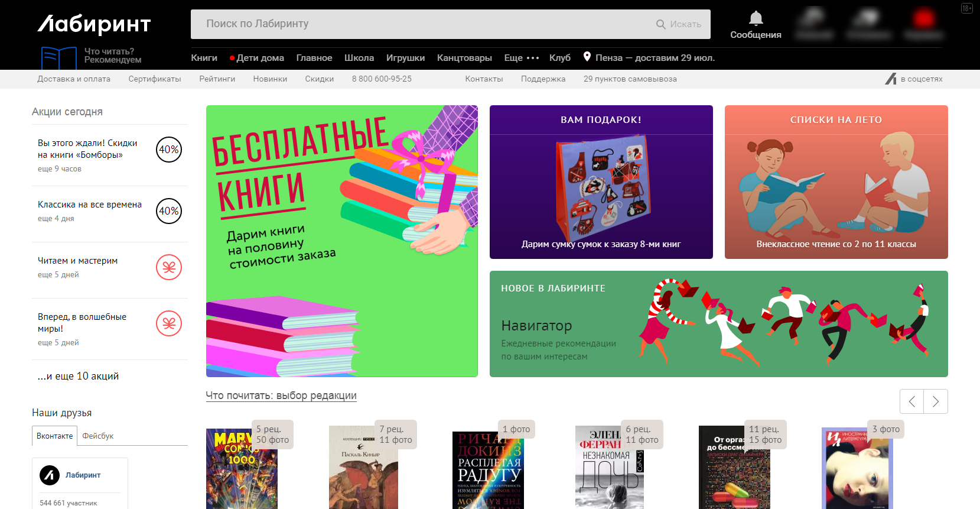Open '29 пунктов самовывоза' link
Viewport: 980px width, 509px height.
pyautogui.click(x=630, y=79)
